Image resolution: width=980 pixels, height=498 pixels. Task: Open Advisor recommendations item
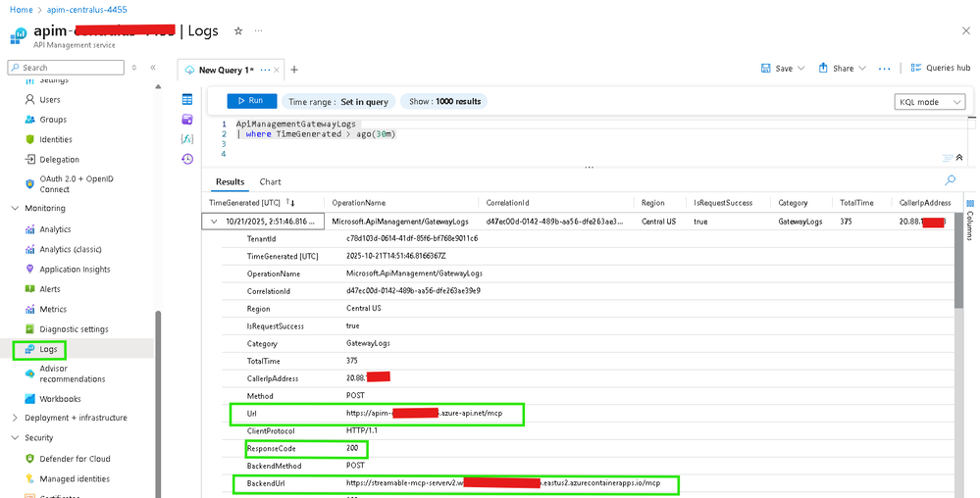tap(73, 373)
